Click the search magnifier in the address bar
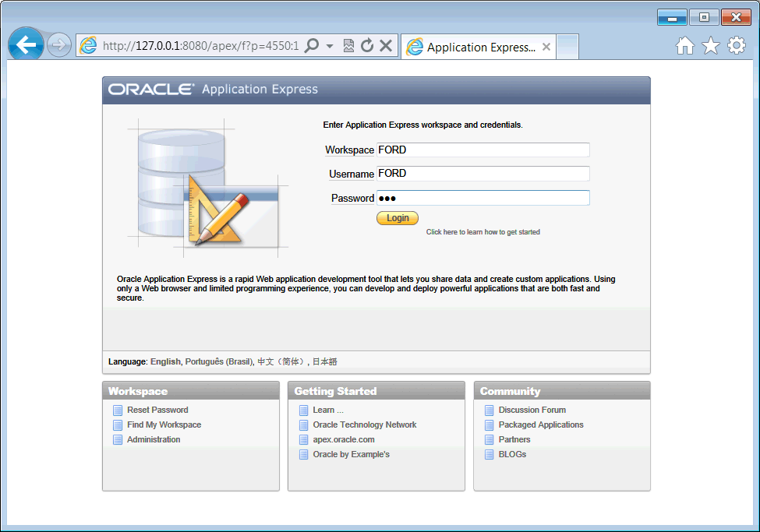Screen dimensions: 760x532 pyautogui.click(x=312, y=45)
